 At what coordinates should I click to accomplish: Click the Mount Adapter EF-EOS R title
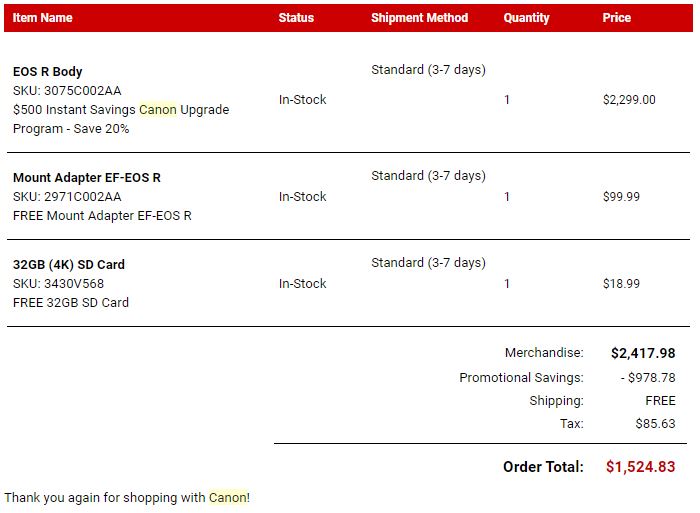tap(87, 178)
